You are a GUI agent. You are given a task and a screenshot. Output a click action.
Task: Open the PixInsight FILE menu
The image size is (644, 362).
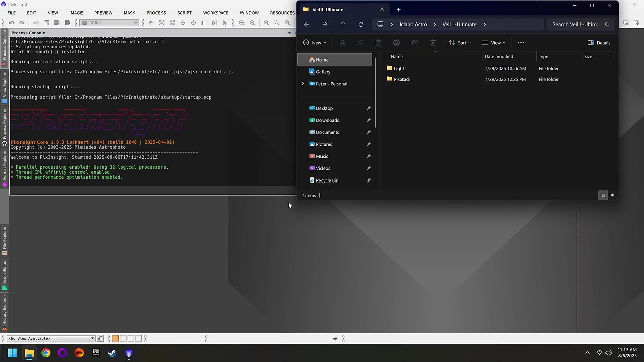[11, 13]
